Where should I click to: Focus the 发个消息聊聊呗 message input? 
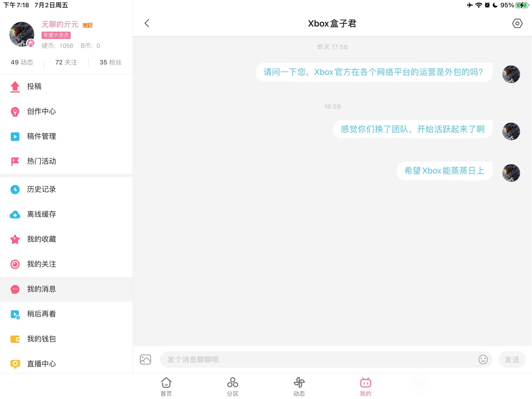326,360
